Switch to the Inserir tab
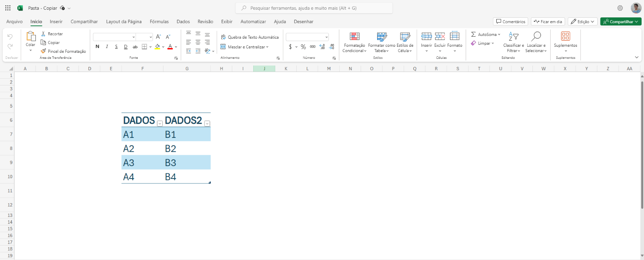 tap(56, 22)
